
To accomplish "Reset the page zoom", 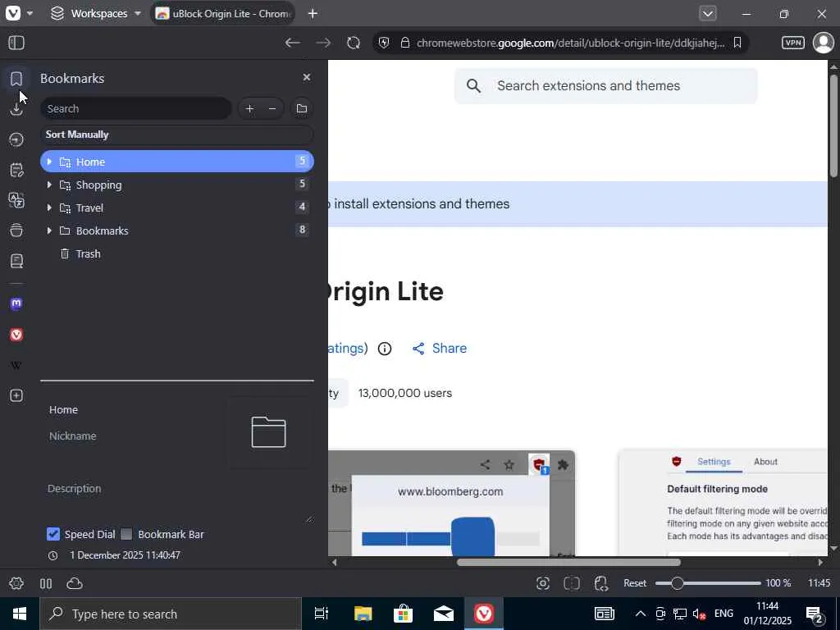I will click(x=635, y=583).
